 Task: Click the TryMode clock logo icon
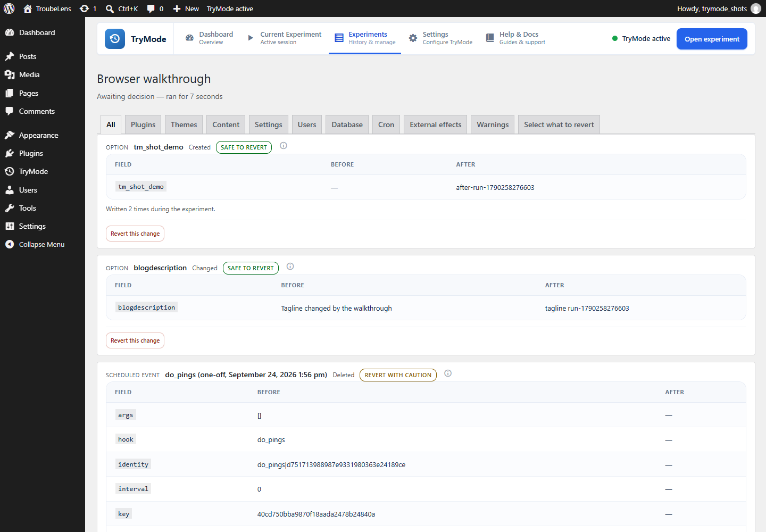coord(115,39)
